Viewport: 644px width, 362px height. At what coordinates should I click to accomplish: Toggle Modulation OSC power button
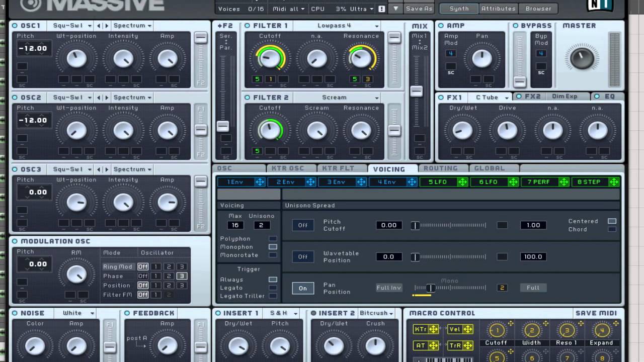tap(15, 241)
